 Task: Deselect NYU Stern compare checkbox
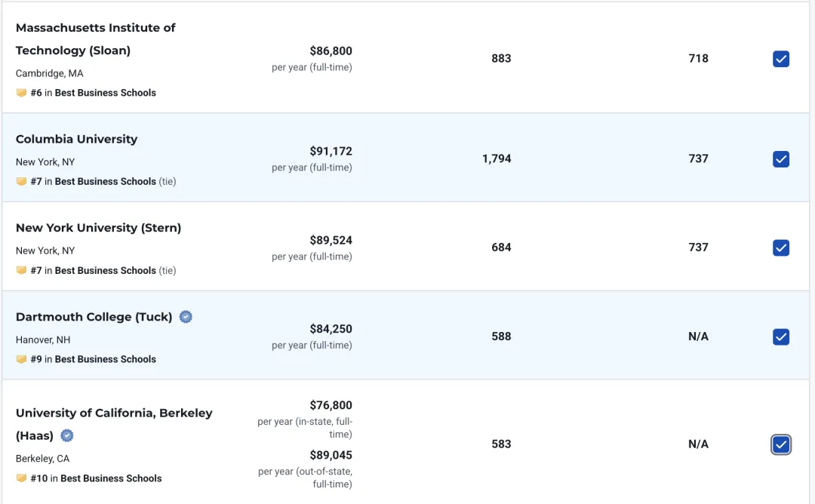coord(781,247)
